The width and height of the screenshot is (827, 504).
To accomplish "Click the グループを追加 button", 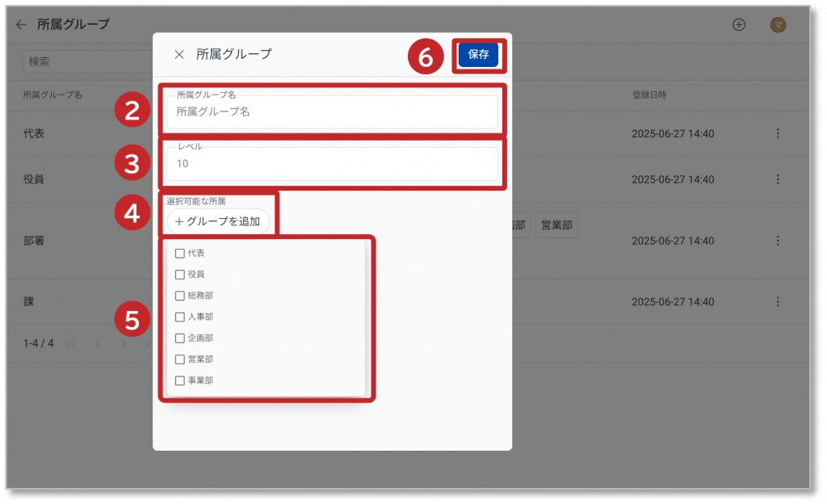I will click(218, 221).
